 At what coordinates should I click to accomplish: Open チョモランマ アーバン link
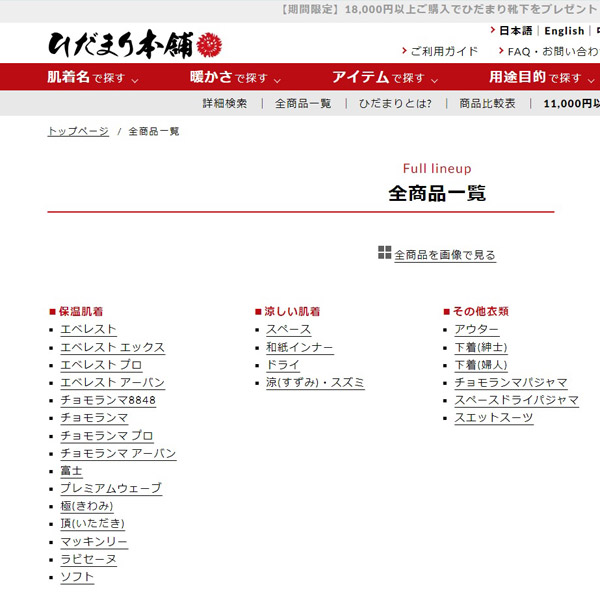pos(118,453)
